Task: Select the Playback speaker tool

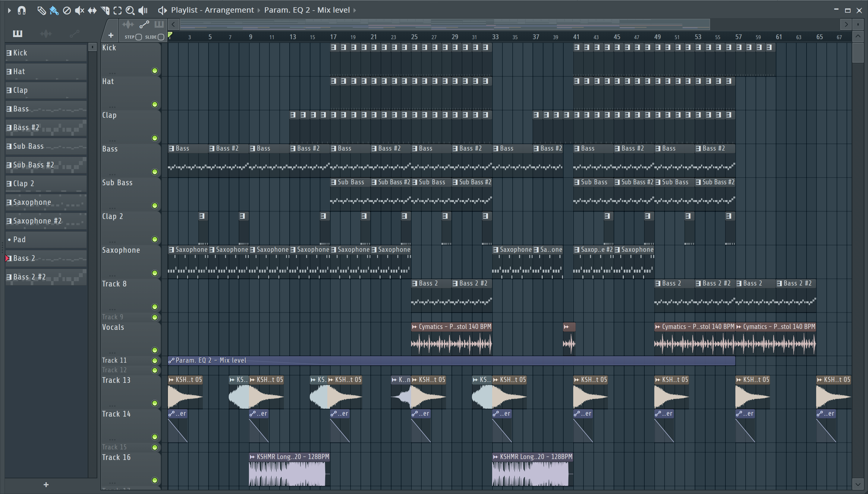Action: click(x=143, y=11)
